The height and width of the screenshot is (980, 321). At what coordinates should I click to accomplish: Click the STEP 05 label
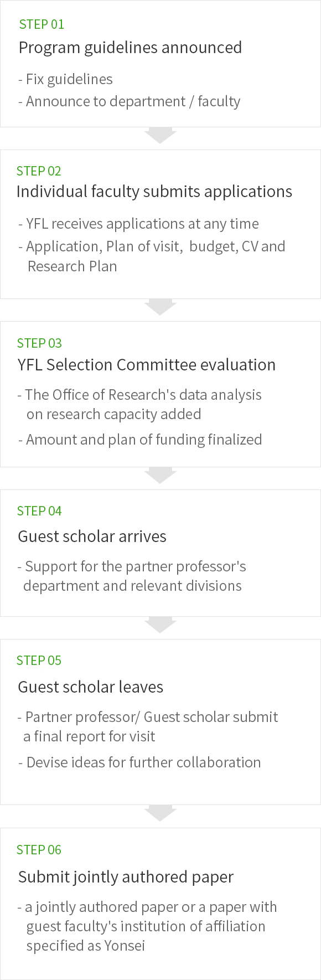39,661
